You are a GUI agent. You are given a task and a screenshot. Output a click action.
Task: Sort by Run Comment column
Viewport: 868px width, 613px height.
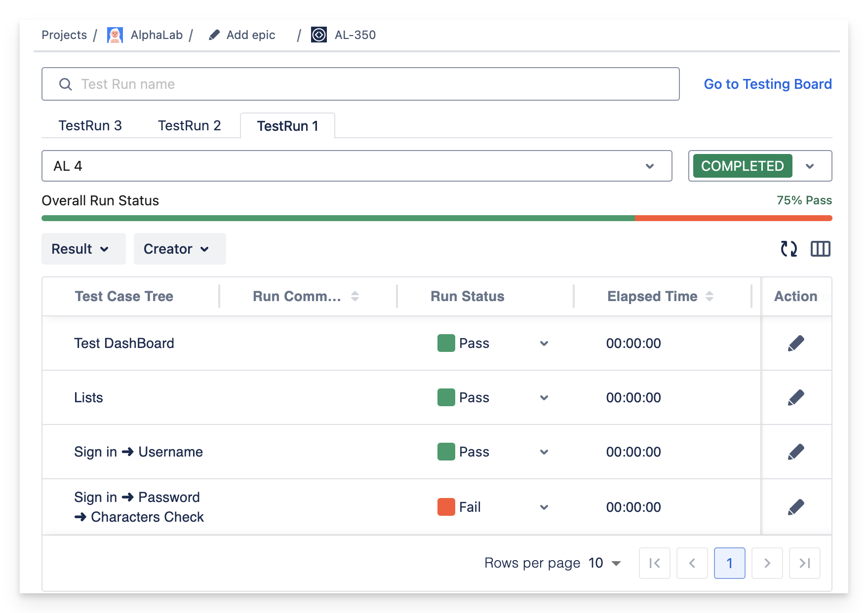point(355,296)
